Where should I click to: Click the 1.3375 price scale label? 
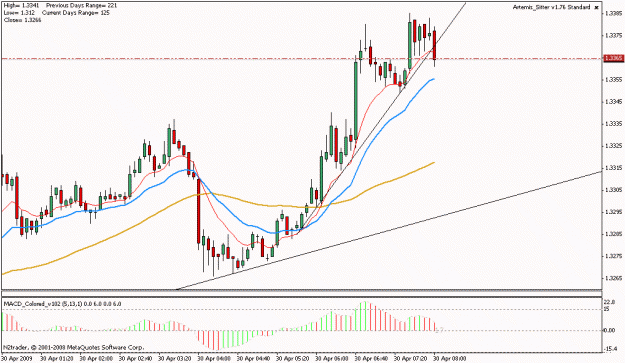point(613,35)
